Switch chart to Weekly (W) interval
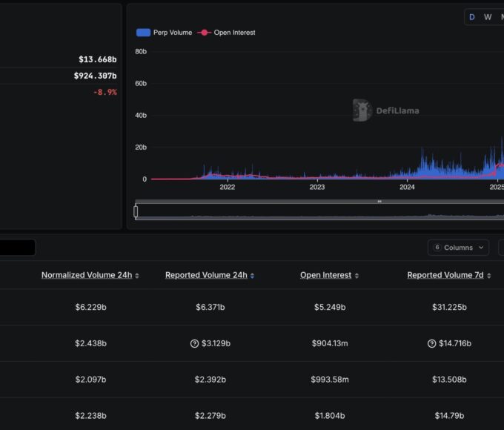Image resolution: width=504 pixels, height=430 pixels. (x=488, y=17)
